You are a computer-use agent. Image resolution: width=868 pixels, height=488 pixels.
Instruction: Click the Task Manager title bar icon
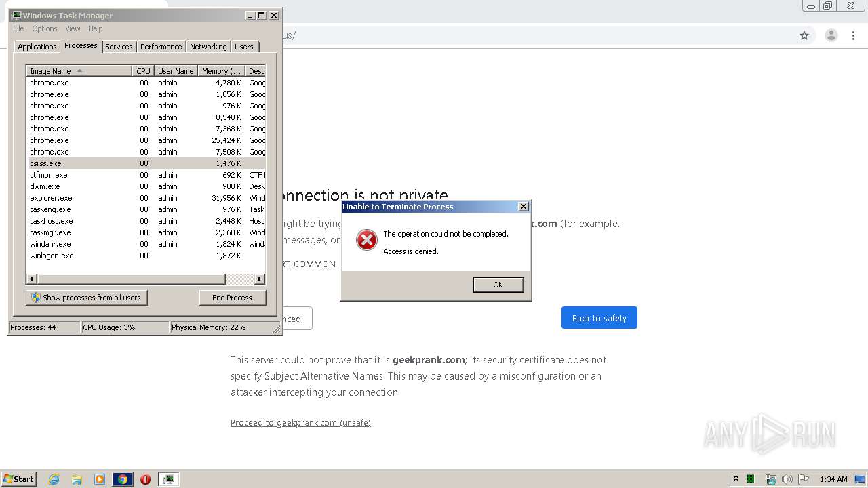click(16, 15)
